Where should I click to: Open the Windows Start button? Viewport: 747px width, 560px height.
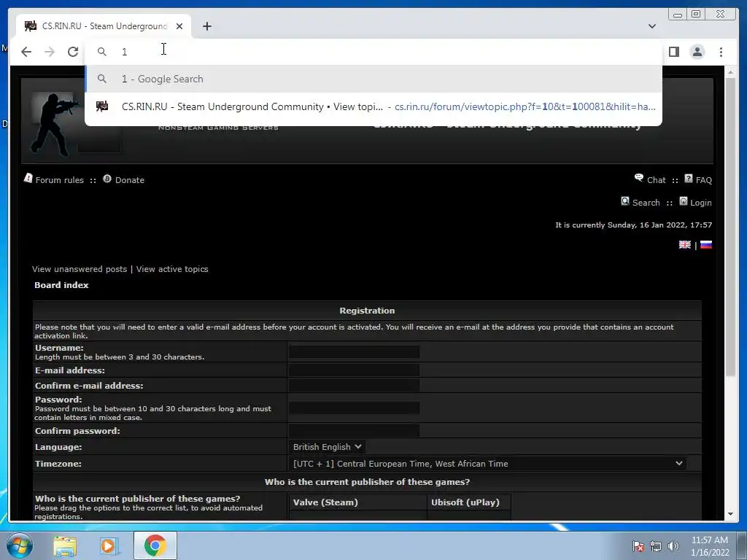20,545
